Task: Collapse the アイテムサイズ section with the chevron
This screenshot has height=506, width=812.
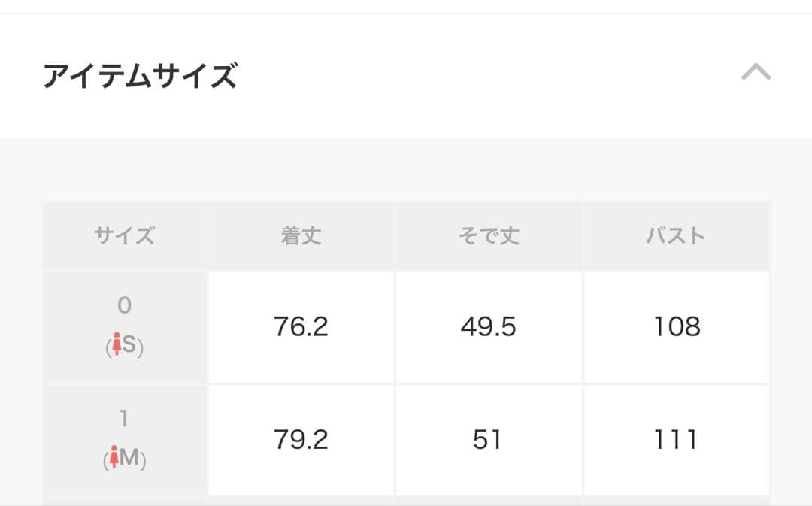Action: coord(756,72)
